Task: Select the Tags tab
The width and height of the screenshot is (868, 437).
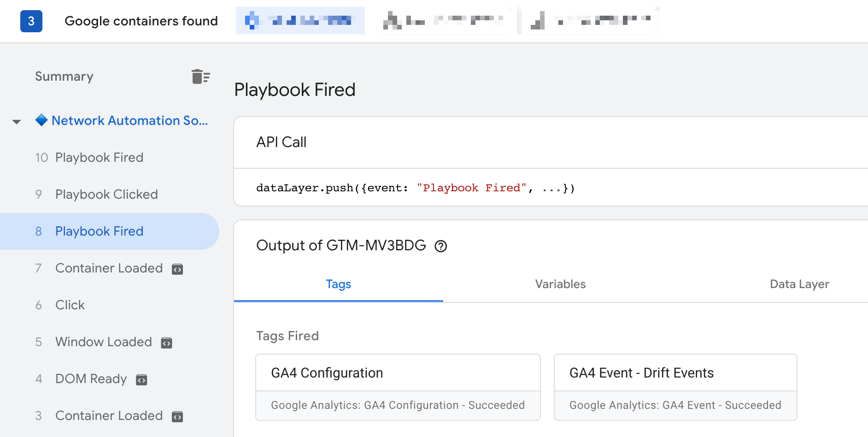Action: point(338,284)
